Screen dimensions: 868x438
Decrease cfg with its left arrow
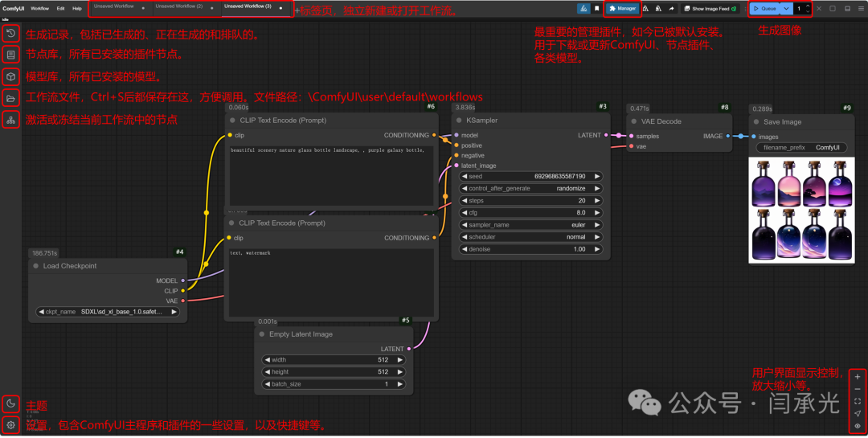click(465, 213)
